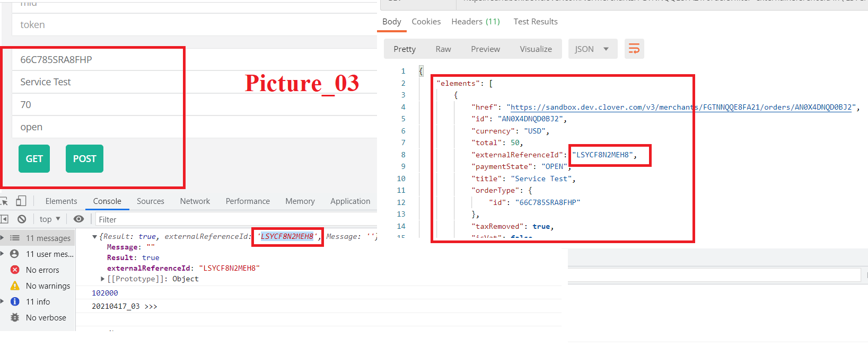Click the yellow No warnings icon
This screenshot has height=348, width=868.
pos(15,285)
